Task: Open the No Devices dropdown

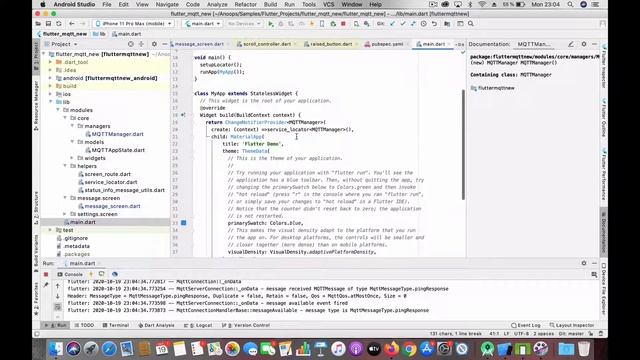Action: point(244,24)
